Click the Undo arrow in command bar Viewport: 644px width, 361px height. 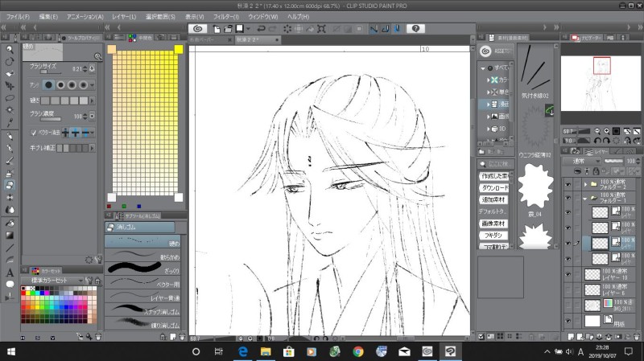[262, 28]
